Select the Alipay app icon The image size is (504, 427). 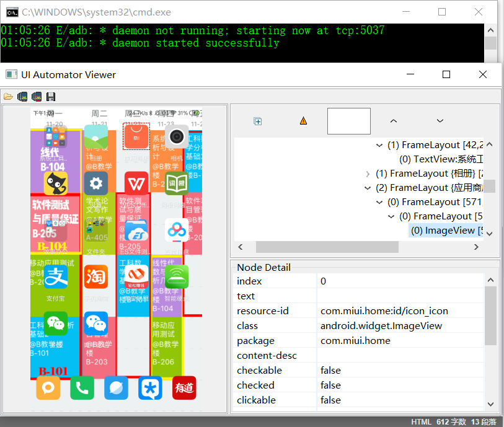pyautogui.click(x=56, y=276)
